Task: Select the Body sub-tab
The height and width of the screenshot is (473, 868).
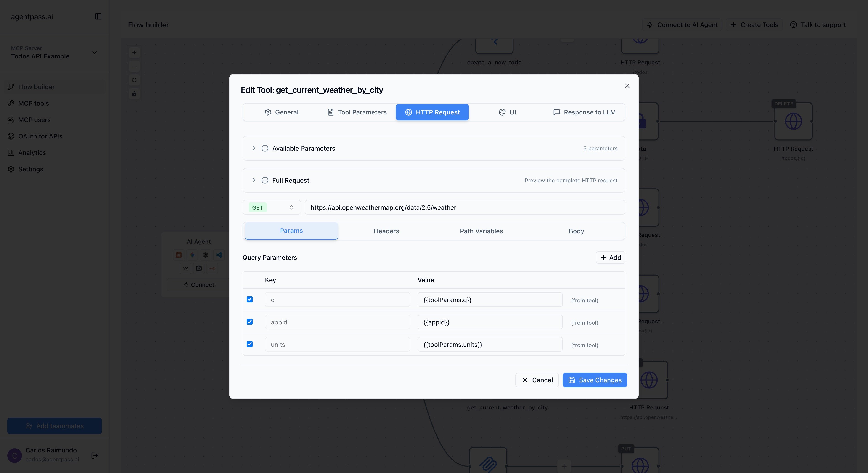Action: [x=576, y=231]
